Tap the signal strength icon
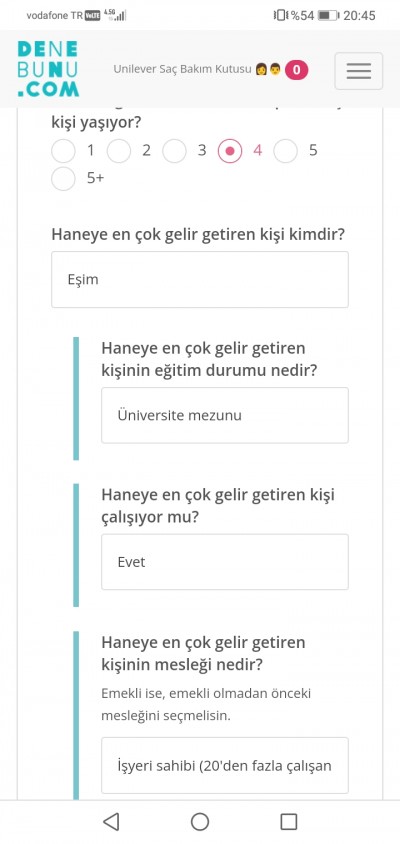 click(x=120, y=15)
